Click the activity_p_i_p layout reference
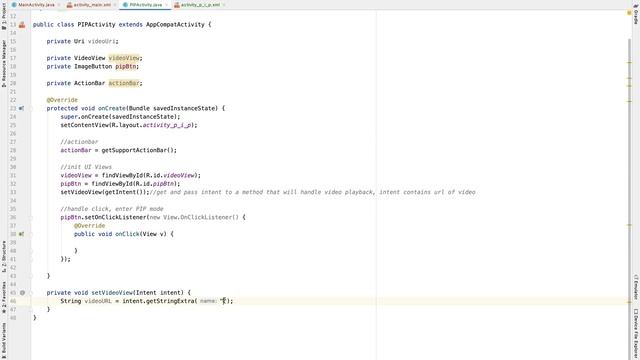 point(167,125)
